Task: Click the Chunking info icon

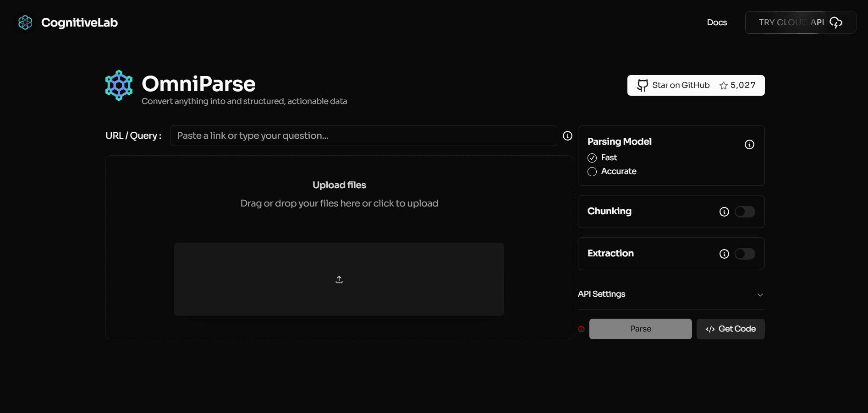Action: coord(724,212)
